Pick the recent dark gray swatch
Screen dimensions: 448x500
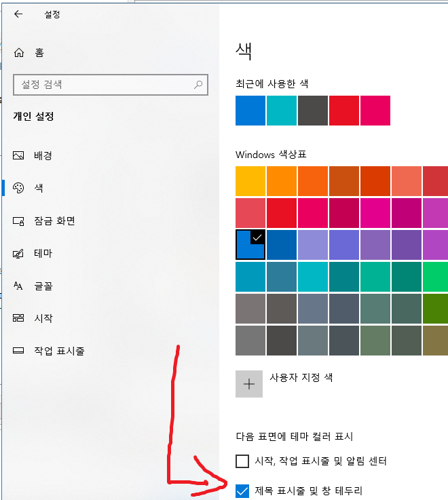(x=313, y=111)
